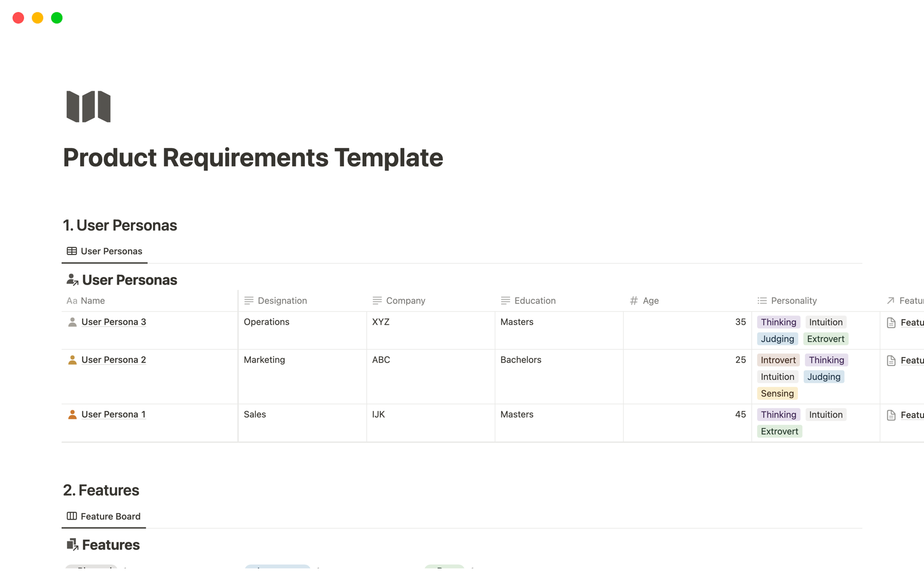Click User Persona 1 person icon
The image size is (924, 578).
tap(72, 415)
